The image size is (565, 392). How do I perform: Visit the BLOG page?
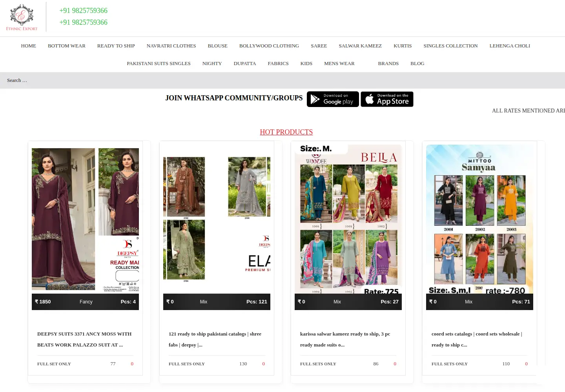coord(417,64)
